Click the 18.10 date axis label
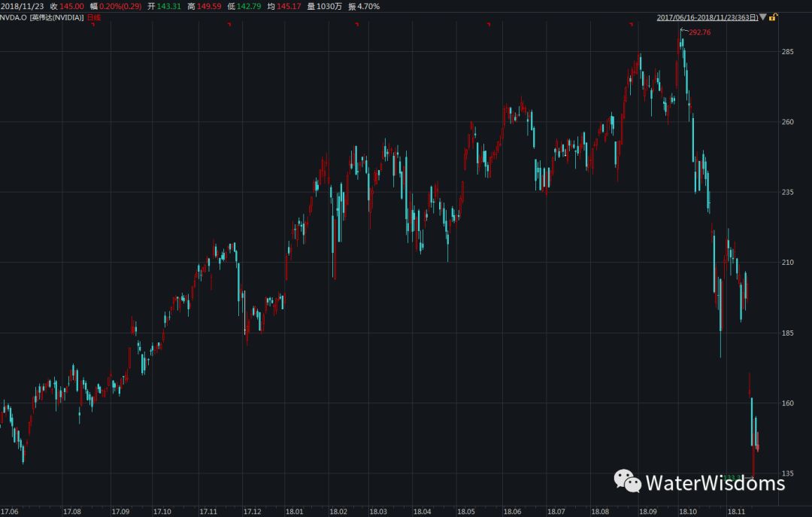The width and height of the screenshot is (812, 517). [x=688, y=512]
